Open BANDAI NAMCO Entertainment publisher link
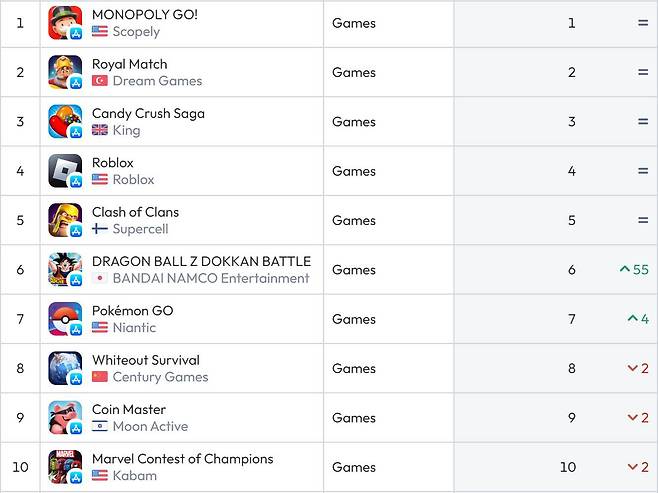The height and width of the screenshot is (493, 658). [210, 278]
